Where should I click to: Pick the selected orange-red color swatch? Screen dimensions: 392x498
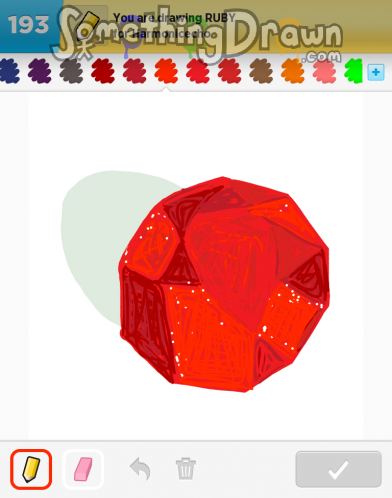tap(166, 71)
